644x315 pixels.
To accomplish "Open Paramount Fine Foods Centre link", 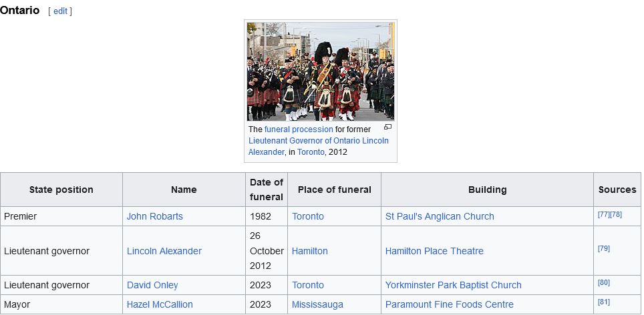I will click(449, 304).
